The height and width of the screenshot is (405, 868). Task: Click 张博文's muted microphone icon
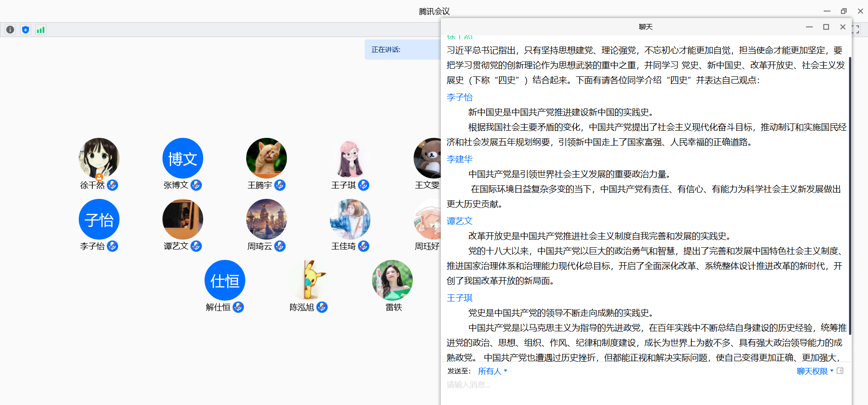pyautogui.click(x=196, y=185)
